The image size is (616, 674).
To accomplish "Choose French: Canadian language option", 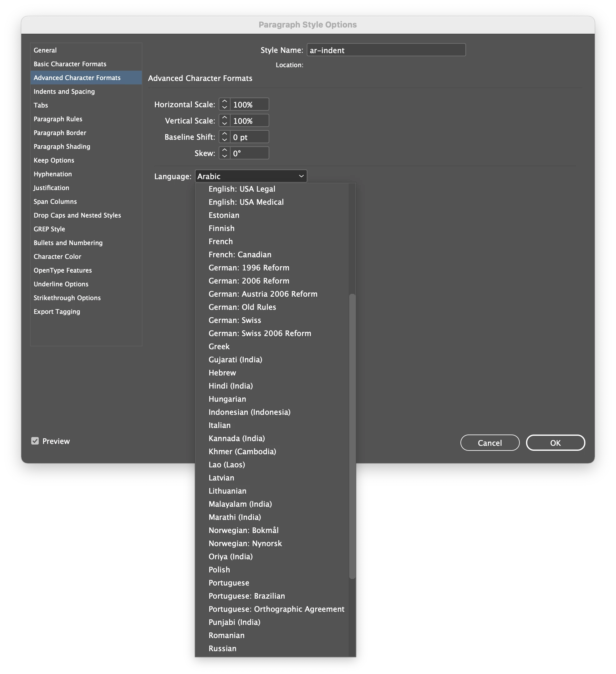I will pos(240,255).
